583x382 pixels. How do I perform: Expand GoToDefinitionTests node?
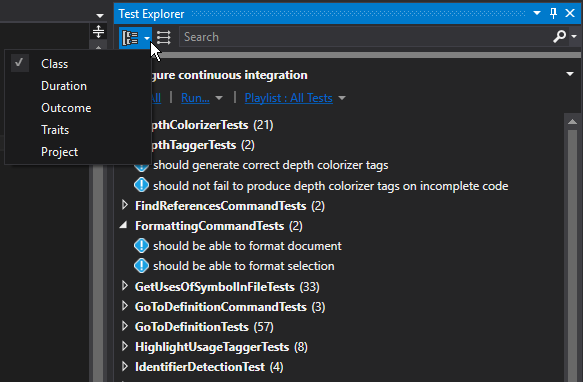tap(125, 326)
